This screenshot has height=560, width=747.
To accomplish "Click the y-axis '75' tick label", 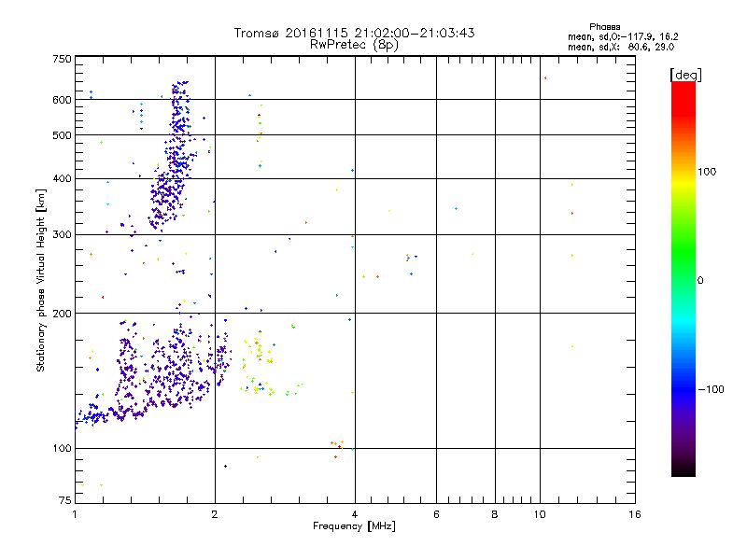I will (x=65, y=500).
